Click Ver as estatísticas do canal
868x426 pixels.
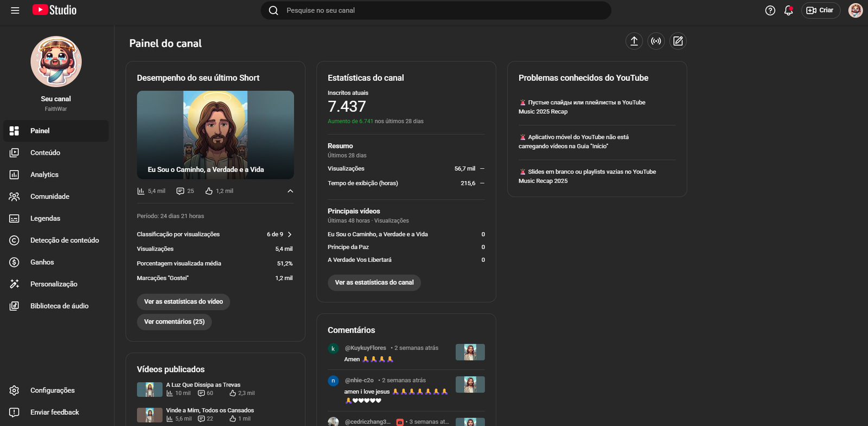[374, 282]
